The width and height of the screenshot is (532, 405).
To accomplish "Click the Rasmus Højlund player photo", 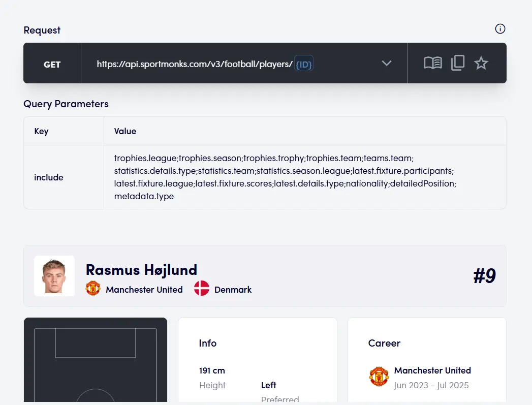I will pos(54,276).
